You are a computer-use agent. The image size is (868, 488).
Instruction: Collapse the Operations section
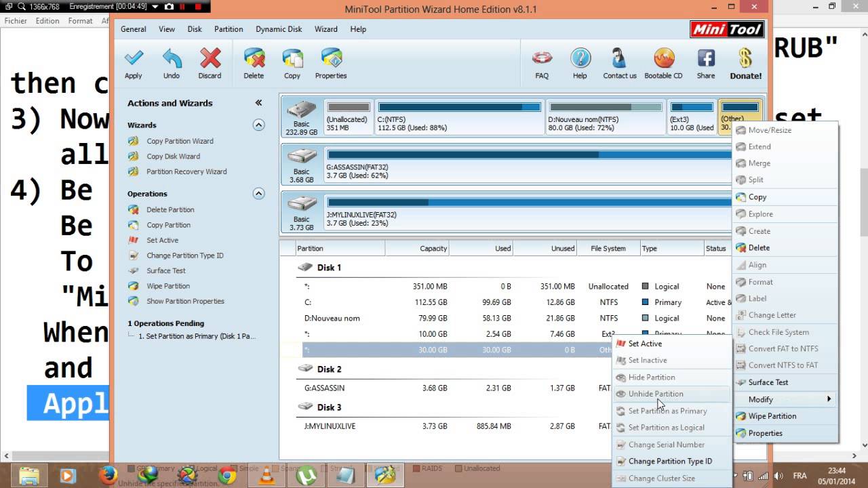[258, 193]
